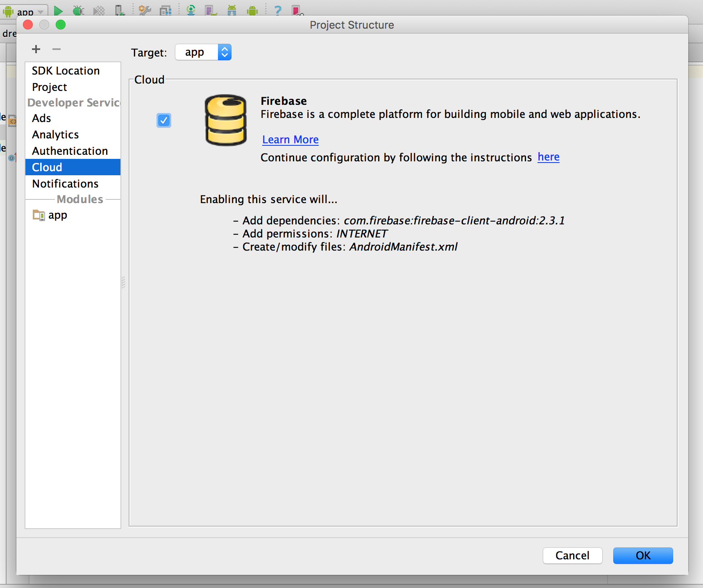Select Notifications in the sidebar

pyautogui.click(x=66, y=184)
